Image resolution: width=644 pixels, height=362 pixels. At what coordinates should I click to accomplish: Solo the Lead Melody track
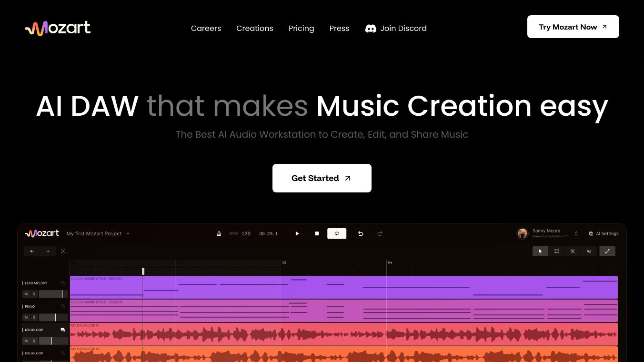click(x=34, y=294)
